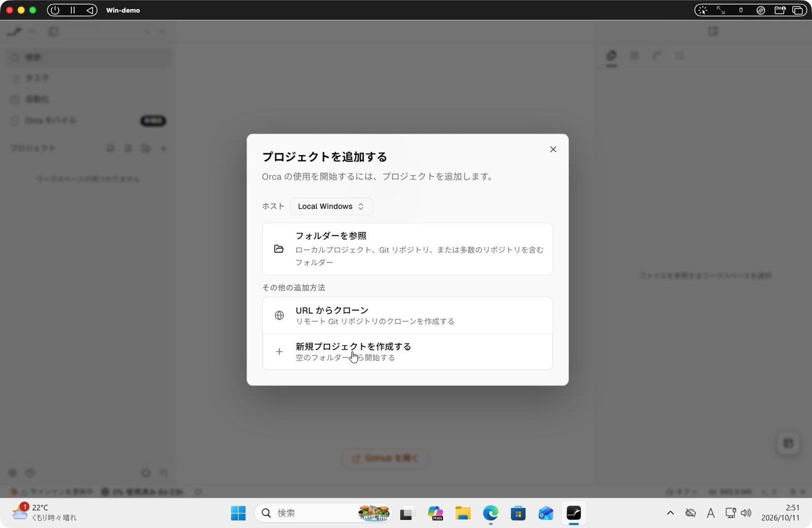Screen dimensions: 812x528
Task: Click the VM power button
Action: click(x=55, y=10)
